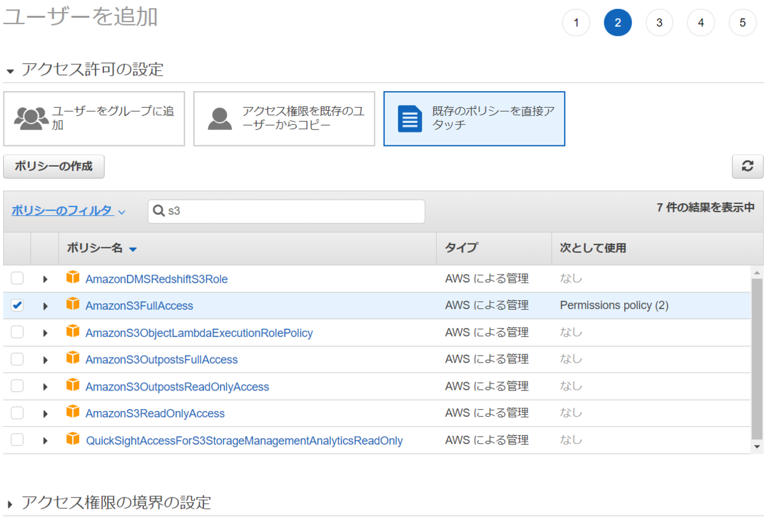Check the AmazonDMSRedshiftS3Role checkbox
765x532 pixels.
coord(17,278)
